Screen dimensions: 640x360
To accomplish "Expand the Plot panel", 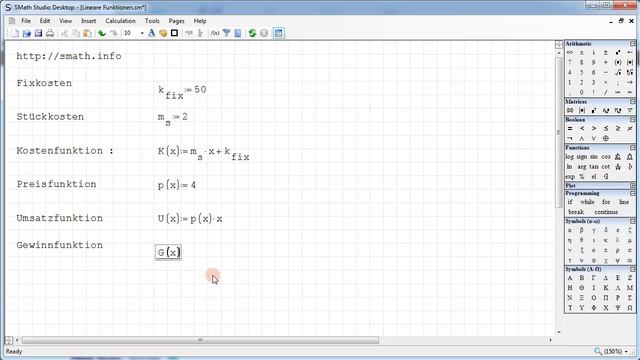I will [632, 186].
